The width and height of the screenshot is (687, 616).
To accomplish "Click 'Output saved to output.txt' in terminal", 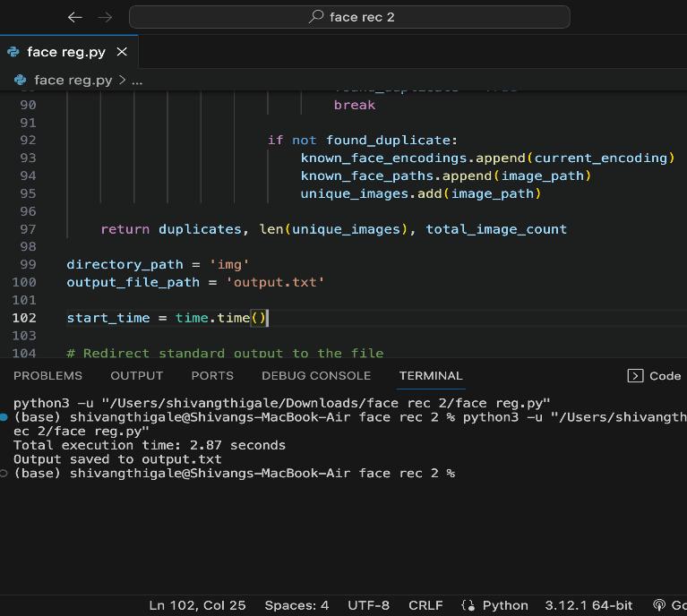I will pyautogui.click(x=117, y=459).
